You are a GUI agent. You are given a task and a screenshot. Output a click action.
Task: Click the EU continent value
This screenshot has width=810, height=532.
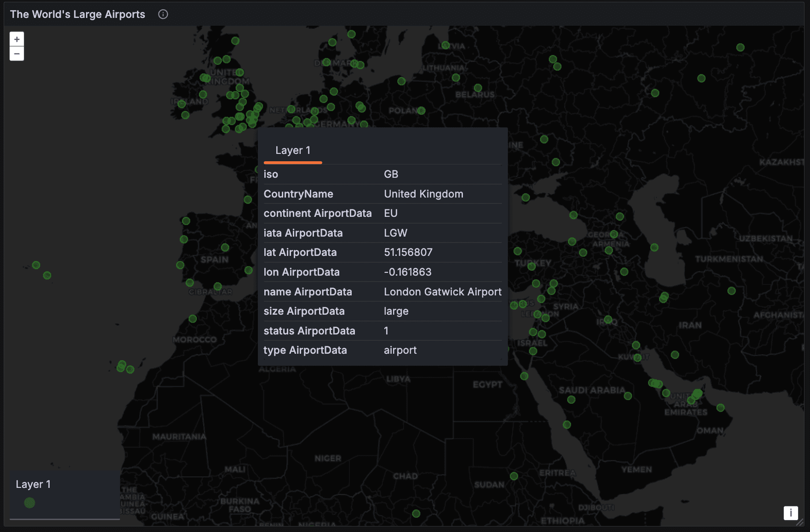click(x=390, y=213)
